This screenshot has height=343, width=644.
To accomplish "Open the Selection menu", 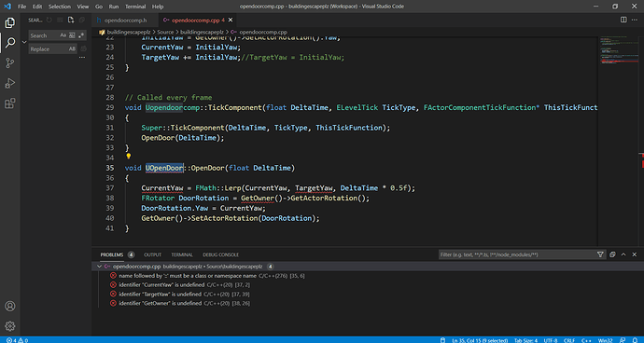I will [60, 7].
